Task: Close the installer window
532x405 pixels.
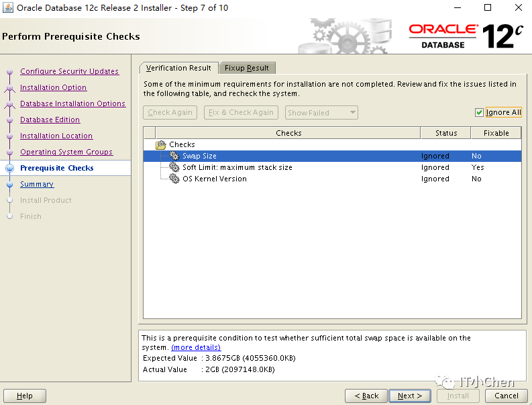Action: click(x=518, y=7)
